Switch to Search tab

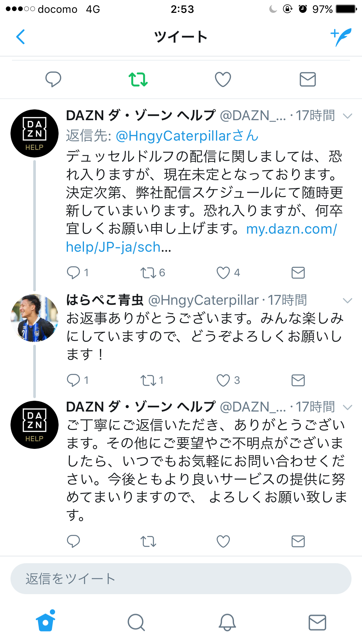coord(136,622)
